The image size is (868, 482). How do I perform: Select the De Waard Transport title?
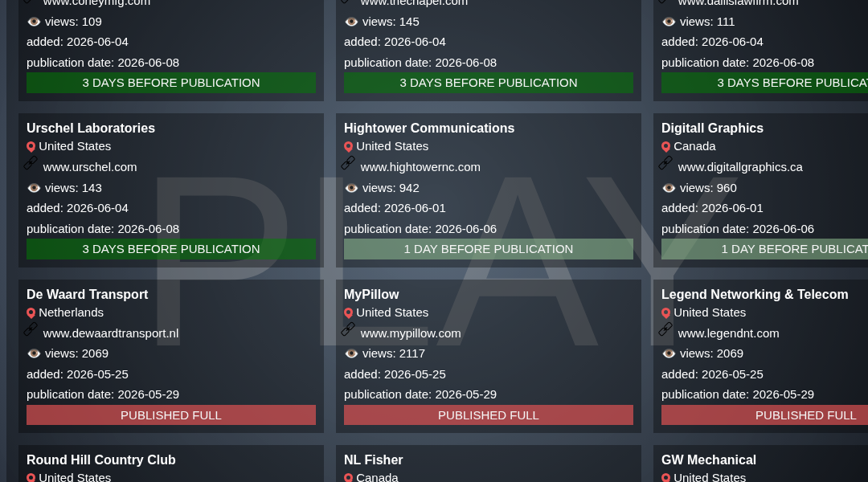pyautogui.click(x=88, y=294)
